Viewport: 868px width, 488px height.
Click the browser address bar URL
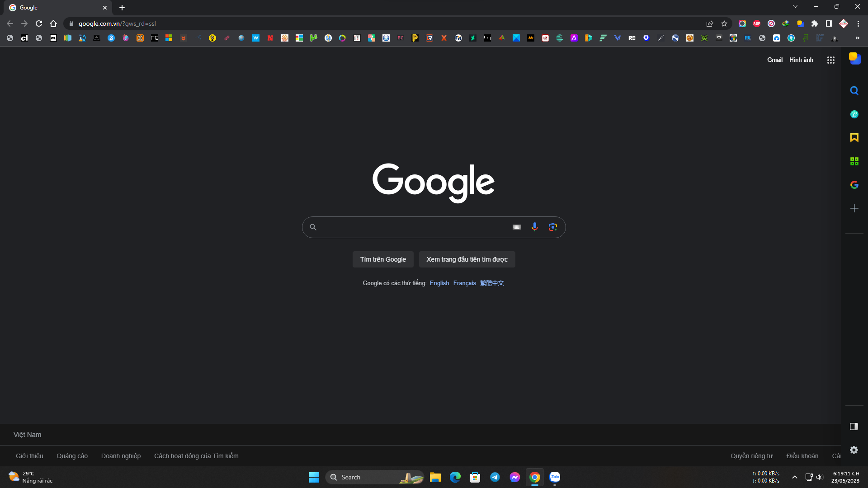117,23
